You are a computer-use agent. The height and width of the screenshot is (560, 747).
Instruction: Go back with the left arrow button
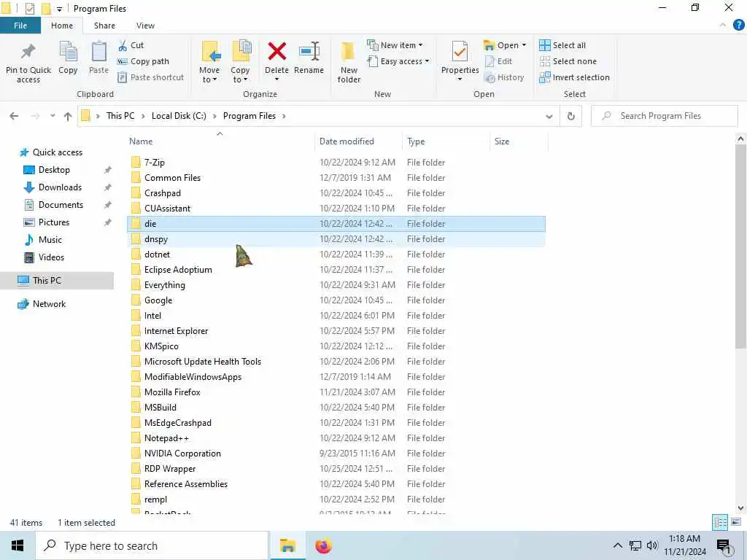tap(15, 116)
